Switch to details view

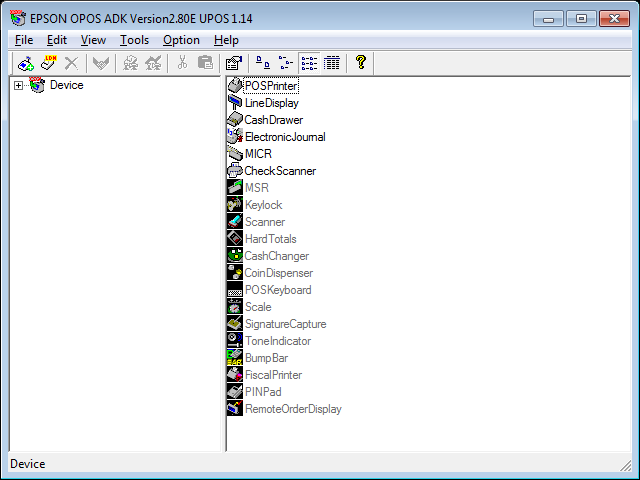(332, 63)
